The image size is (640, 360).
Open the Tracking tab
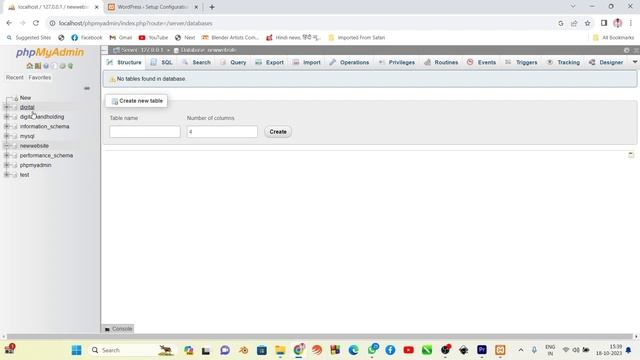(563, 62)
